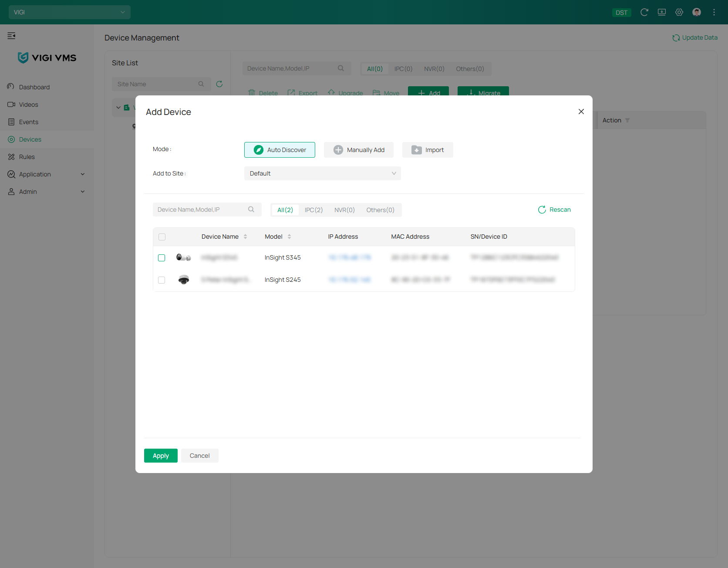Expand the Application sidebar menu
728x568 pixels.
click(x=47, y=174)
